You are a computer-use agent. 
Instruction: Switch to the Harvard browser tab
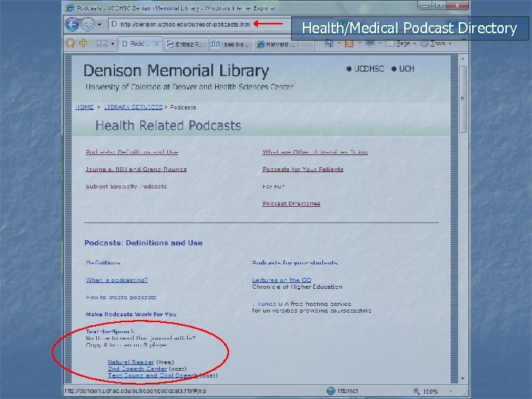(x=276, y=44)
